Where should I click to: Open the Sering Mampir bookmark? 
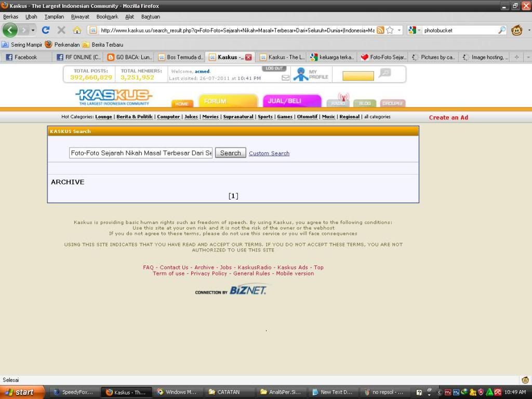pyautogui.click(x=22, y=45)
